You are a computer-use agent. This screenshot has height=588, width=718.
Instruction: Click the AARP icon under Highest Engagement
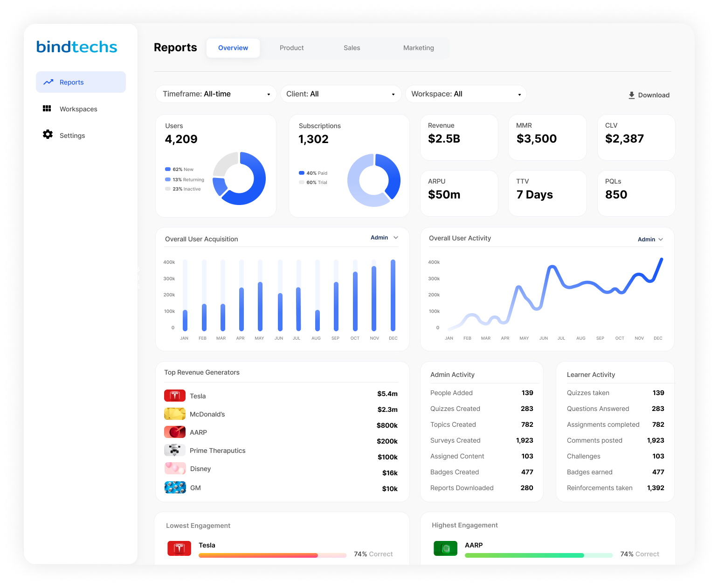coord(445,548)
